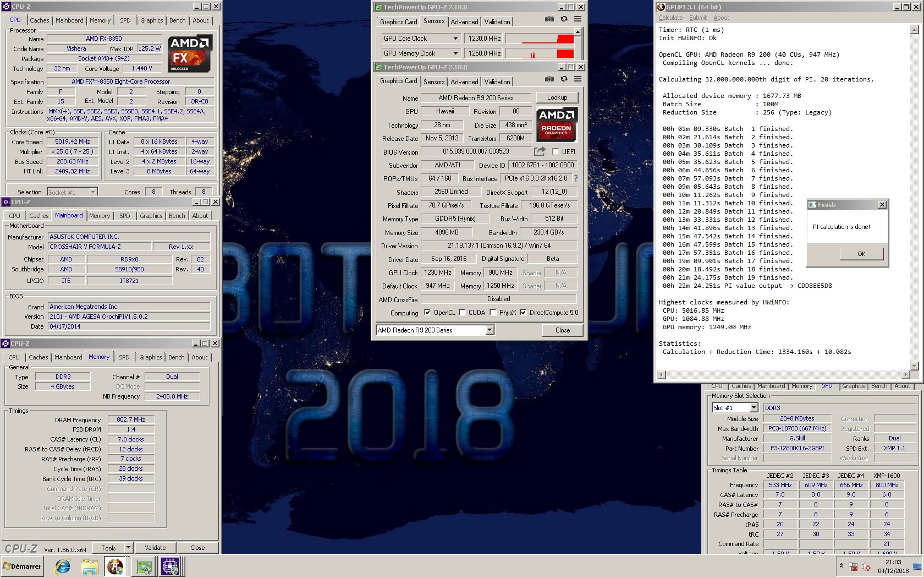Click GPU Core Clock sensor graph
Viewport: 924px width, 578px height.
pyautogui.click(x=540, y=39)
